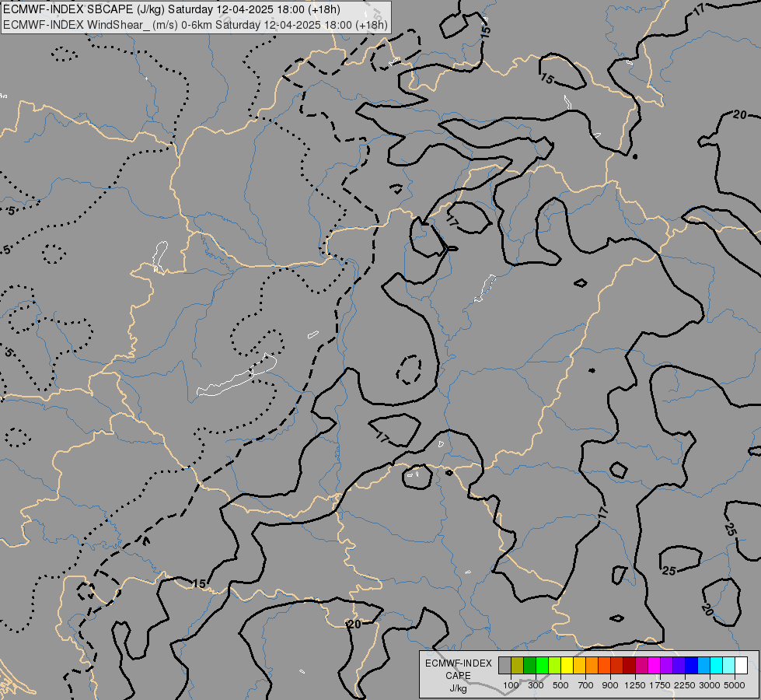Click the sky blue legend swatch
The height and width of the screenshot is (700, 761).
coord(703,665)
